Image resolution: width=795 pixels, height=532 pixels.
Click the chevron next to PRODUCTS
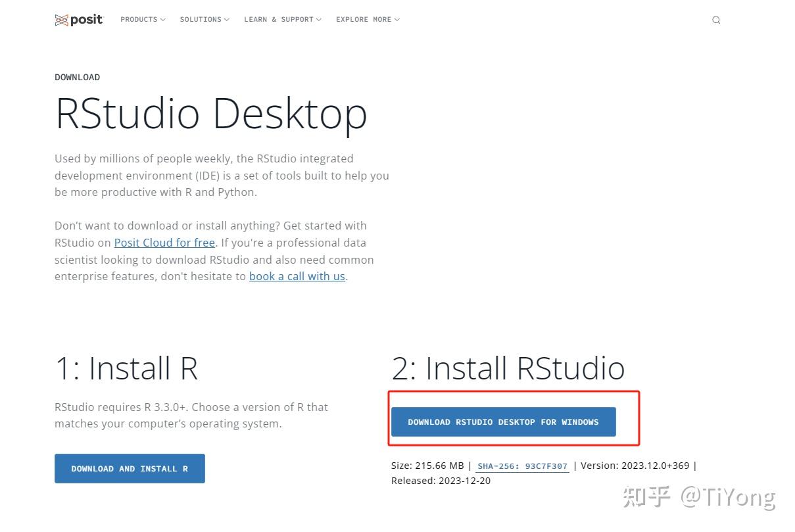pos(162,20)
